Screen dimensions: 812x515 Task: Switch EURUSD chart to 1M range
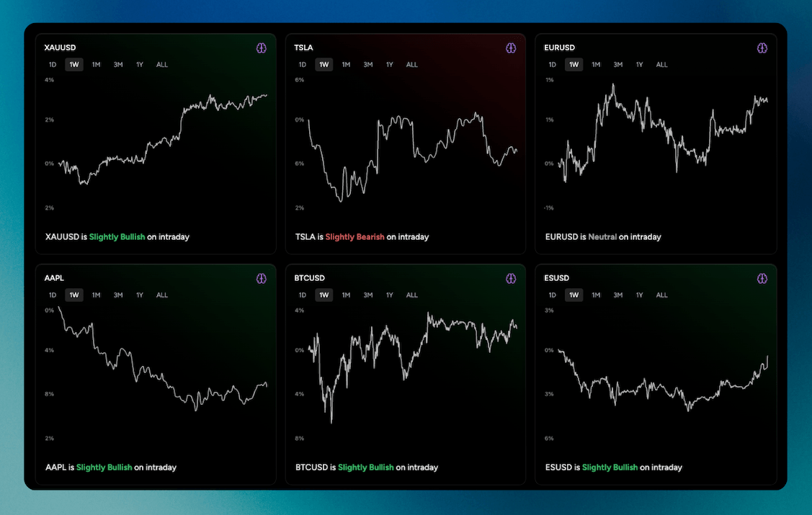pyautogui.click(x=596, y=65)
